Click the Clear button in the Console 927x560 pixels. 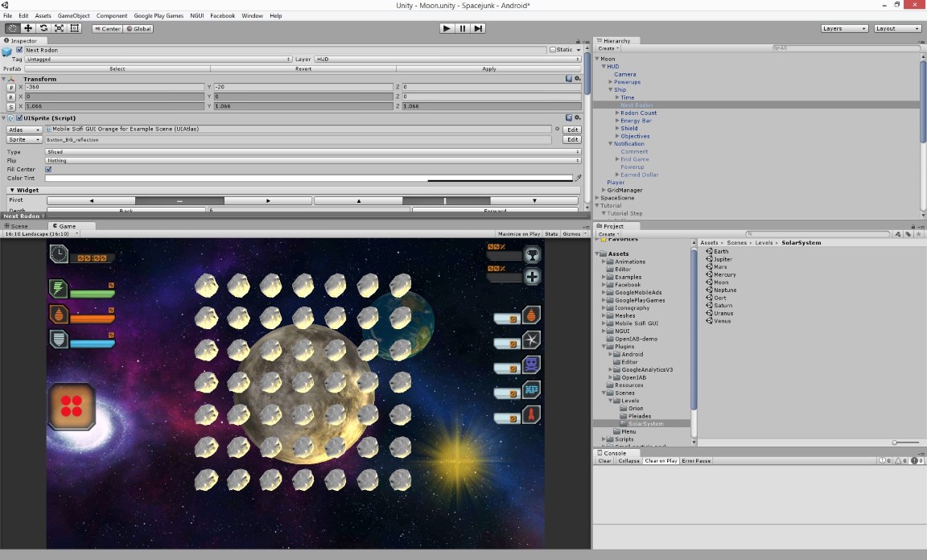[x=604, y=461]
